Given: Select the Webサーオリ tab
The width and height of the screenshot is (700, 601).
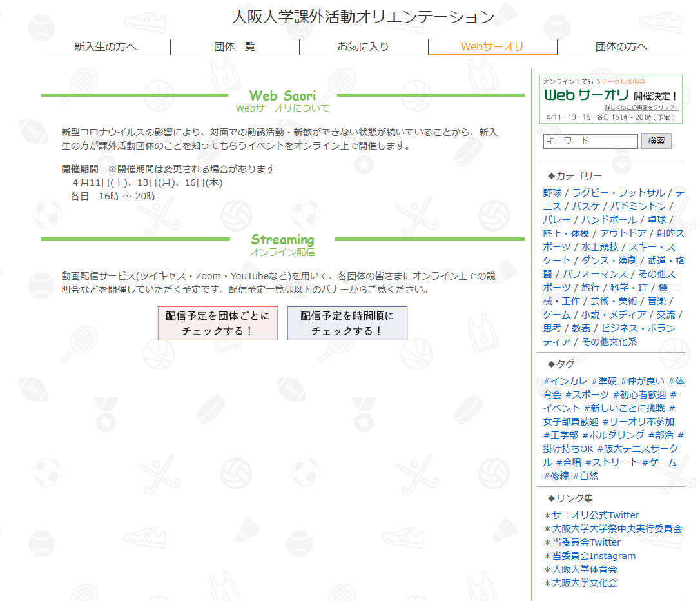Looking at the screenshot, I should 492,46.
